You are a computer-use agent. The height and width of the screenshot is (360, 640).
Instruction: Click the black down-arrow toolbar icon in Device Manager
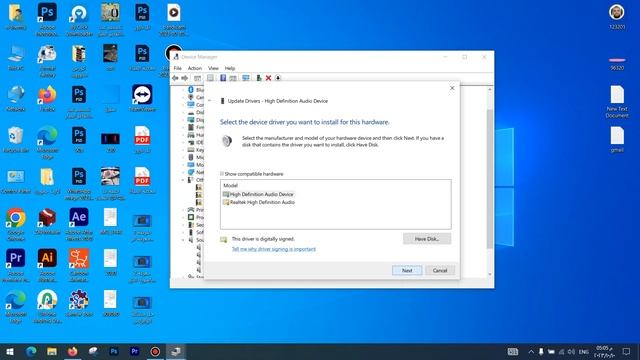[278, 78]
